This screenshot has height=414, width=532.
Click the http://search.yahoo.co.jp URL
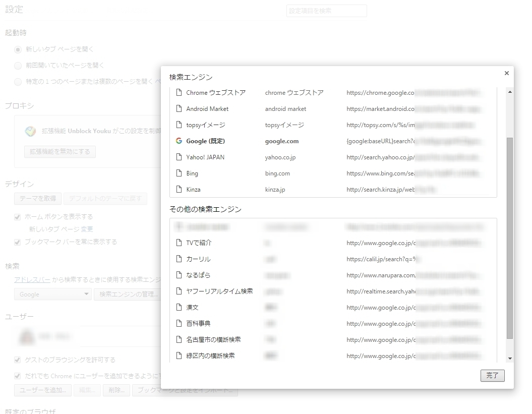pos(380,157)
